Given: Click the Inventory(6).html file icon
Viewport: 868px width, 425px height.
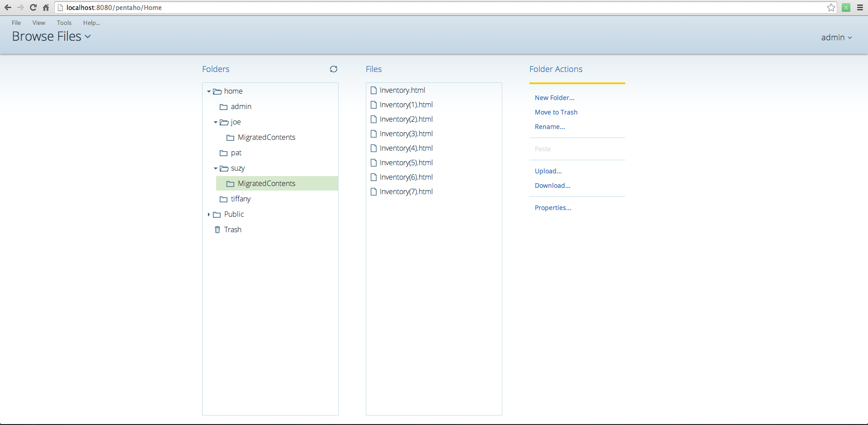Looking at the screenshot, I should click(373, 177).
